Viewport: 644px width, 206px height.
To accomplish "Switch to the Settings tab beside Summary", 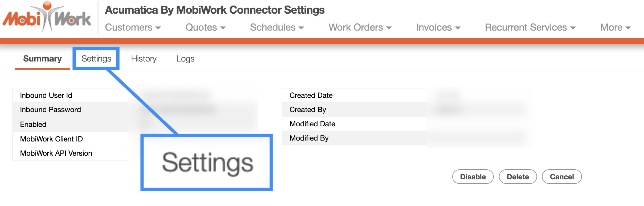I will (96, 59).
